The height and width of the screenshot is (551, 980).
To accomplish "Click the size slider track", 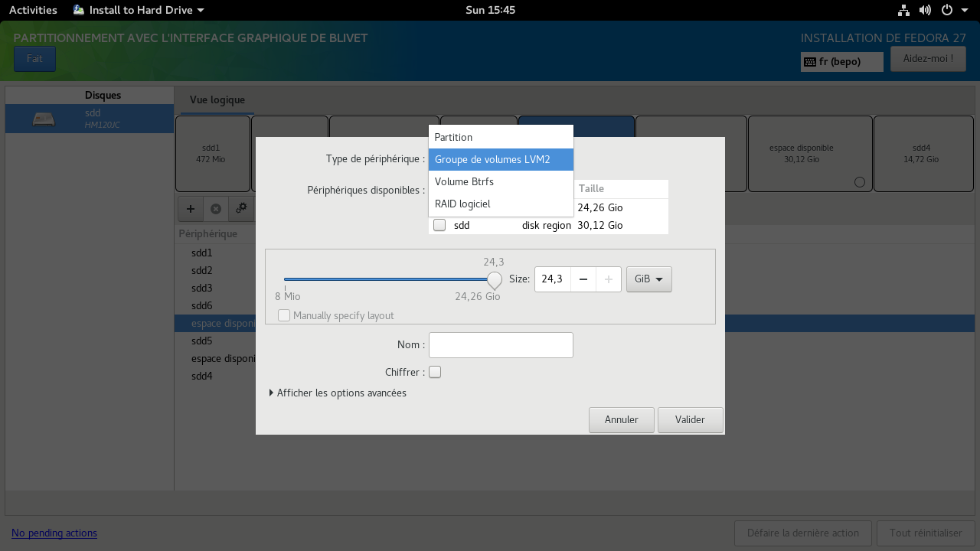I will [x=389, y=280].
